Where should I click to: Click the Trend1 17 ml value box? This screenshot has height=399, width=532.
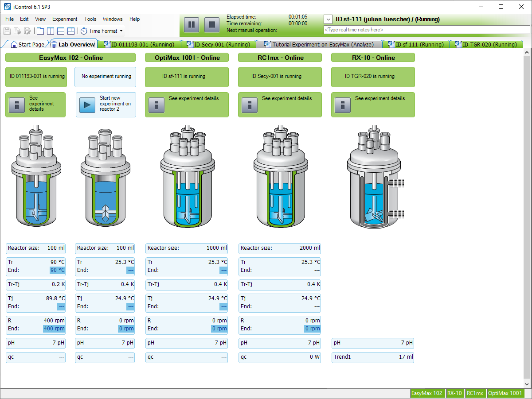[373, 357]
